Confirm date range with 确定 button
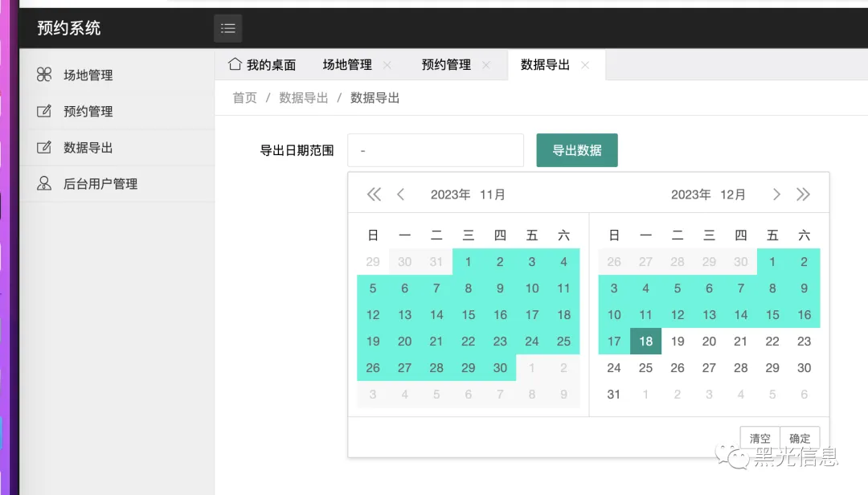 pos(800,439)
